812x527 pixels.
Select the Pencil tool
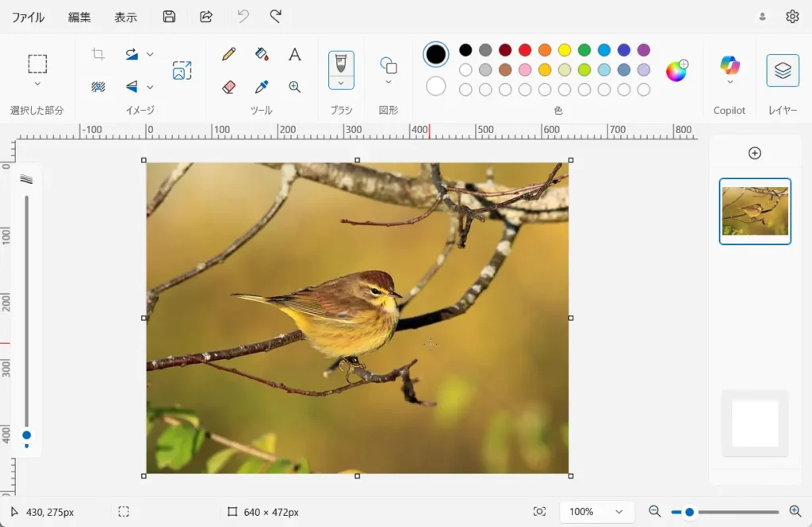(x=229, y=55)
